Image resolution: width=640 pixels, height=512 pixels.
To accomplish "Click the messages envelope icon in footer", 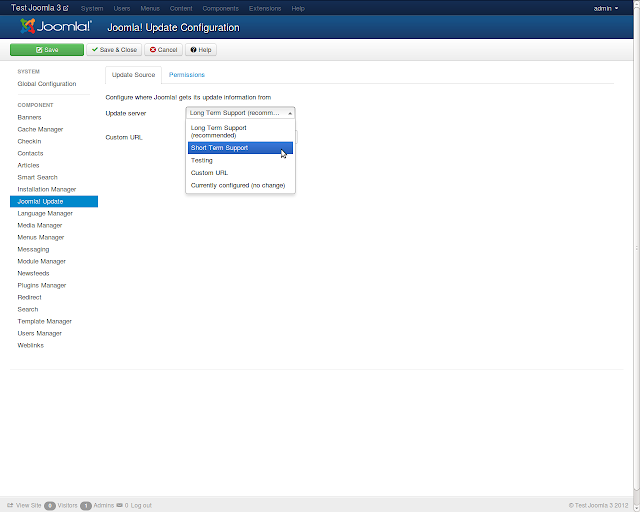I will click(120, 505).
